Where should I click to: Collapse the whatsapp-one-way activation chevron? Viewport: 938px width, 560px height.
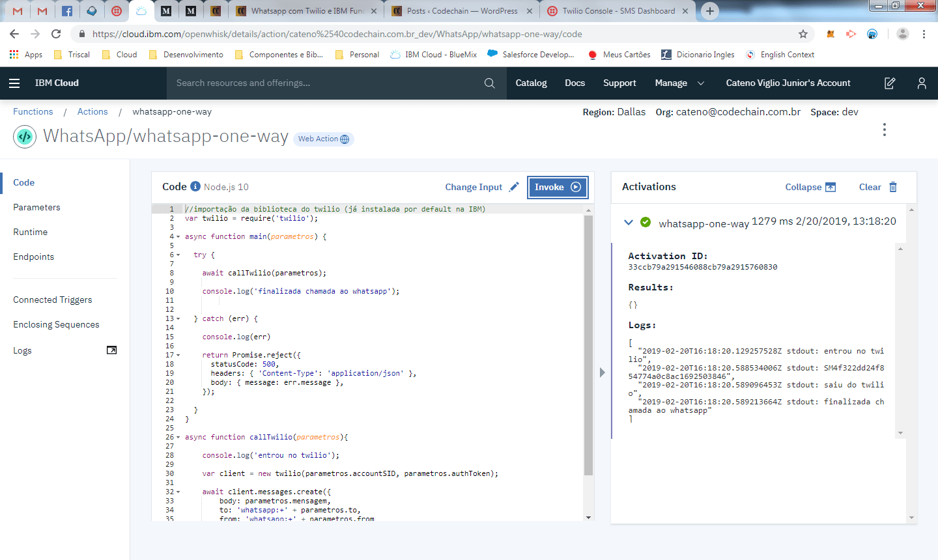629,222
